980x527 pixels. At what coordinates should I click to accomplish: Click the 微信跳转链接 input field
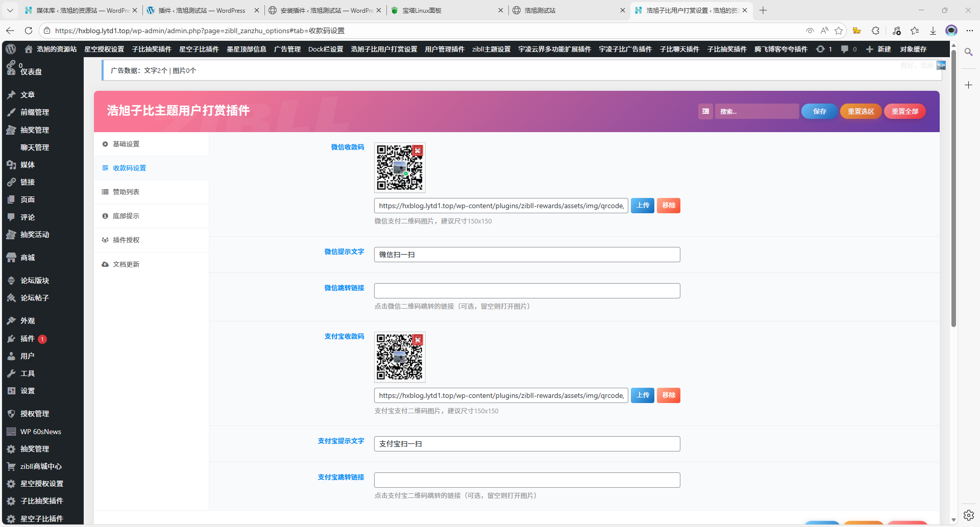[x=527, y=291]
